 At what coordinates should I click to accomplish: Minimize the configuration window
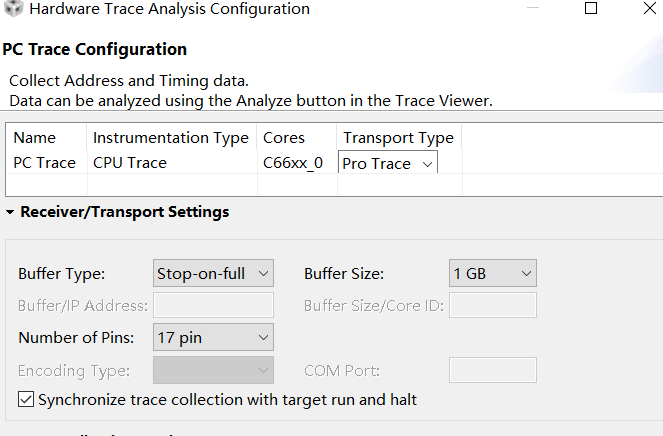coord(534,9)
